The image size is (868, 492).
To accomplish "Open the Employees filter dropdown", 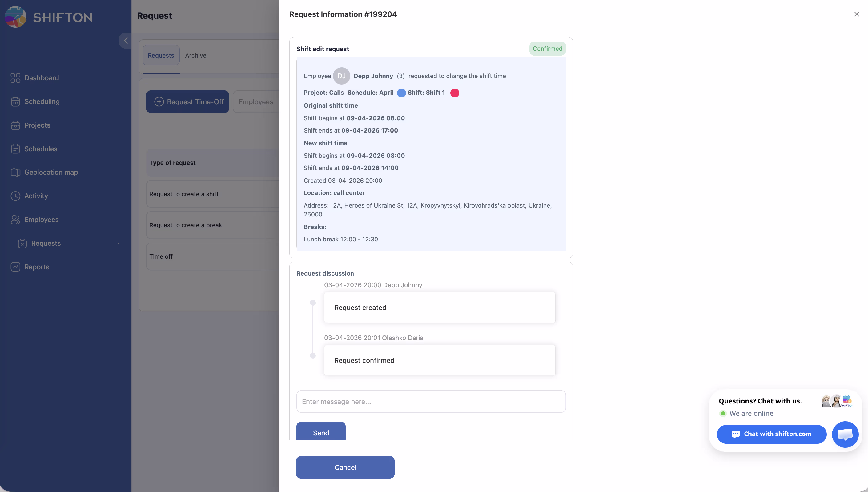I will point(256,102).
